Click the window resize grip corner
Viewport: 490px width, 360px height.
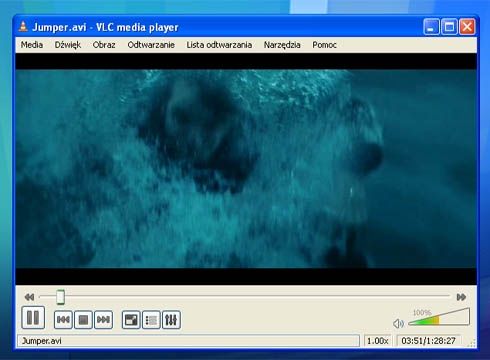[x=472, y=343]
